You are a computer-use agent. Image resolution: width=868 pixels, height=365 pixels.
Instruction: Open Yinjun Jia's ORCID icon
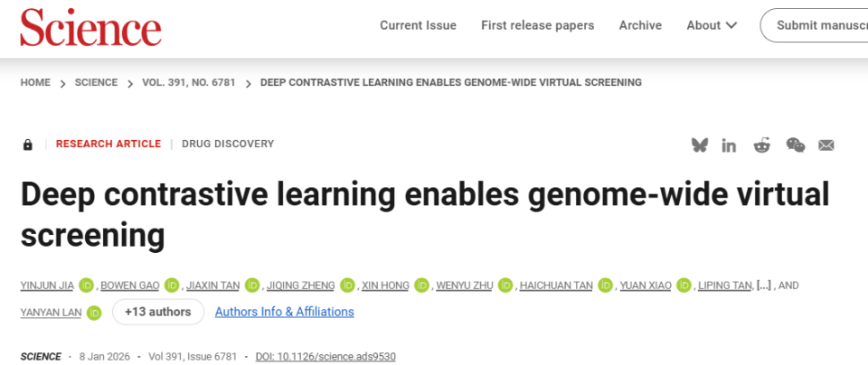86,285
